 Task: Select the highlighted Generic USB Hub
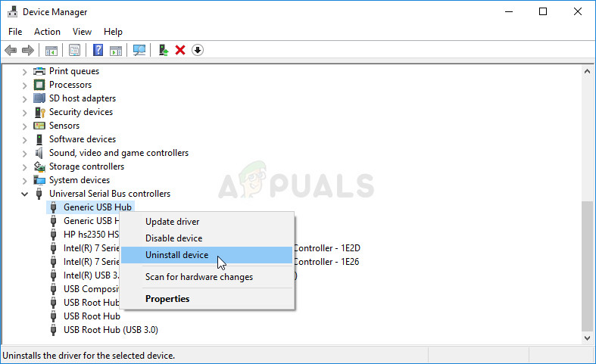pyautogui.click(x=97, y=207)
